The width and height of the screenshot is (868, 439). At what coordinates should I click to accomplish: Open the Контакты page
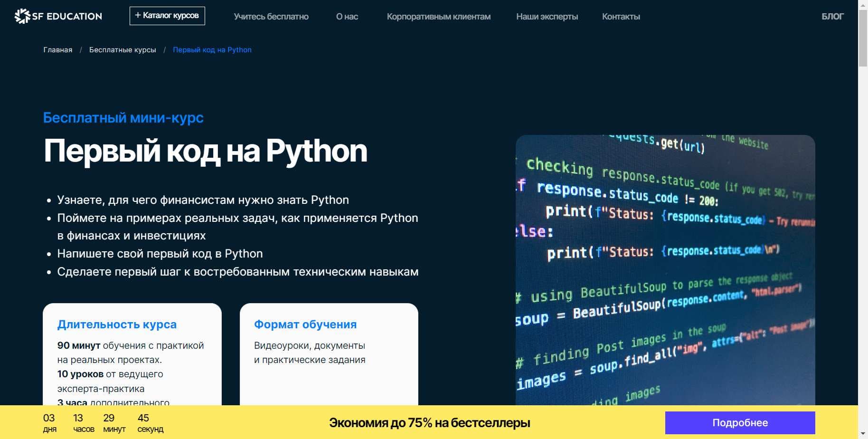621,16
